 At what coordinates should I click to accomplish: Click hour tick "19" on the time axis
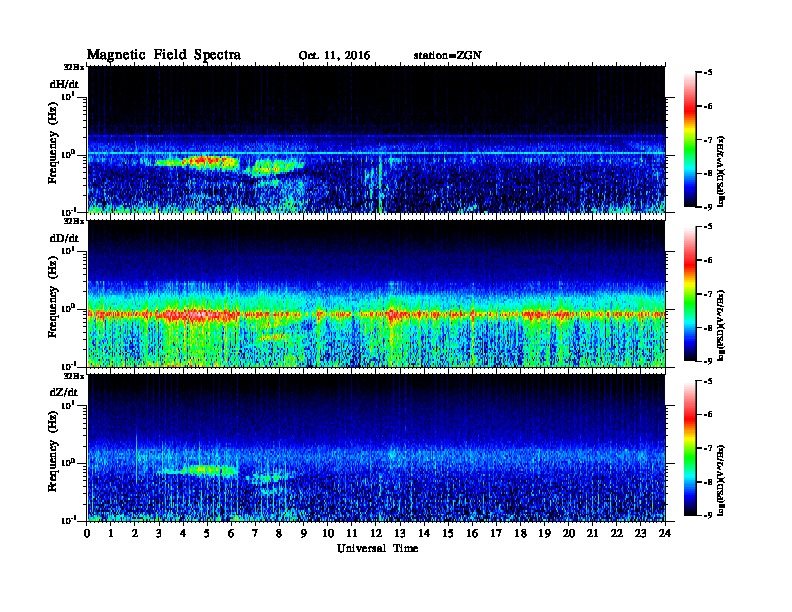click(x=544, y=534)
